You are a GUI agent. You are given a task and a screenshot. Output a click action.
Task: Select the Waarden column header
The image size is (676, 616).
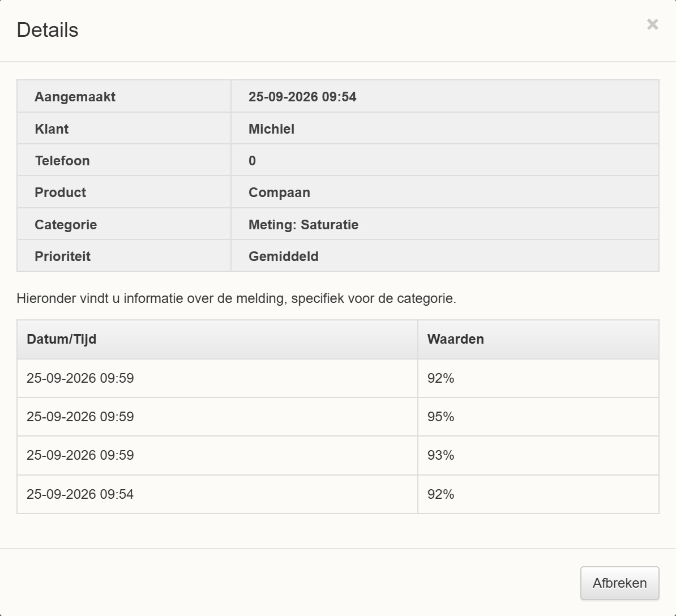tap(455, 339)
